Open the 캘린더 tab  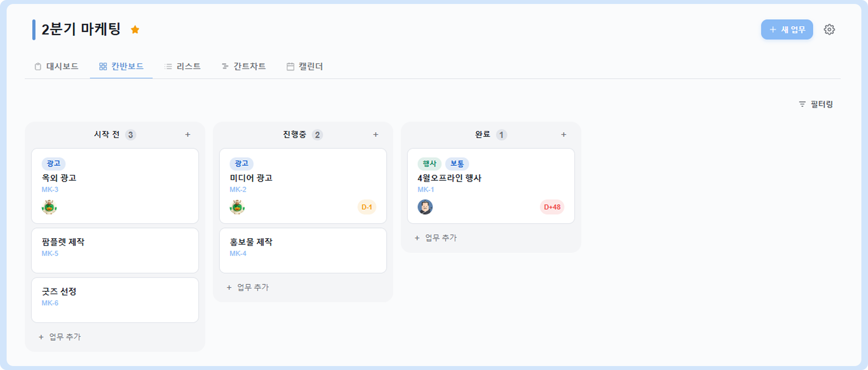(305, 66)
